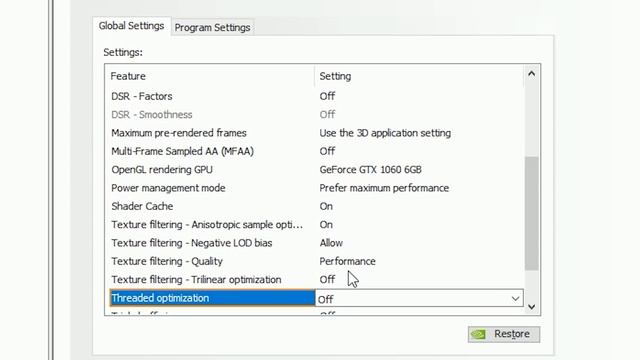Click the On value for Anisotropic sample optimization
Image resolution: width=640 pixels, height=360 pixels.
coord(326,225)
